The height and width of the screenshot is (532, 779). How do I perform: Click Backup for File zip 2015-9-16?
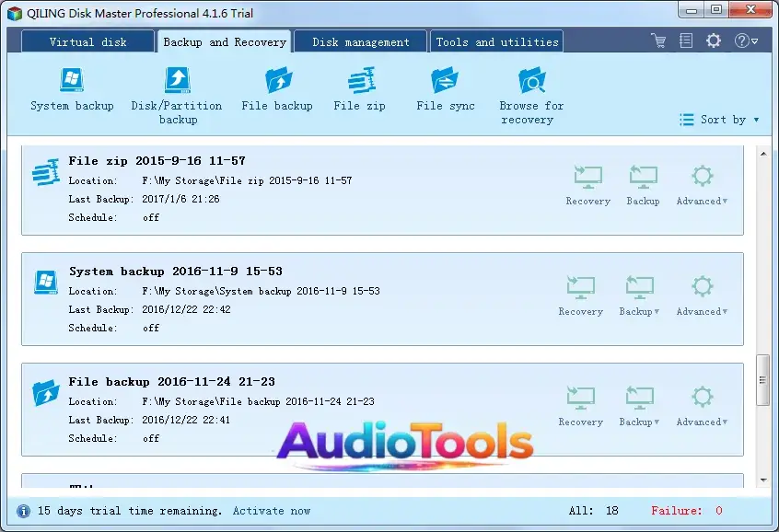point(643,185)
